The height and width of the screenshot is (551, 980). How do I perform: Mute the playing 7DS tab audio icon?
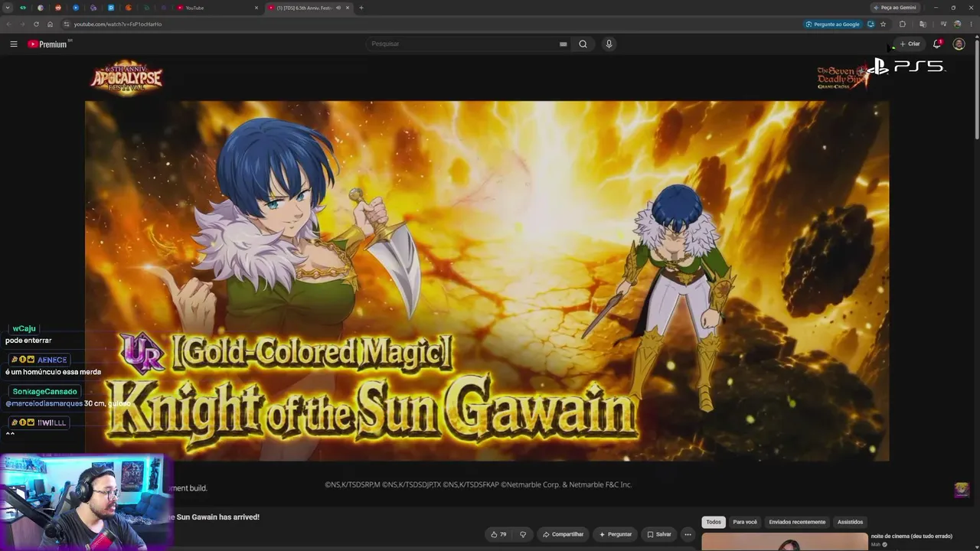pyautogui.click(x=338, y=8)
